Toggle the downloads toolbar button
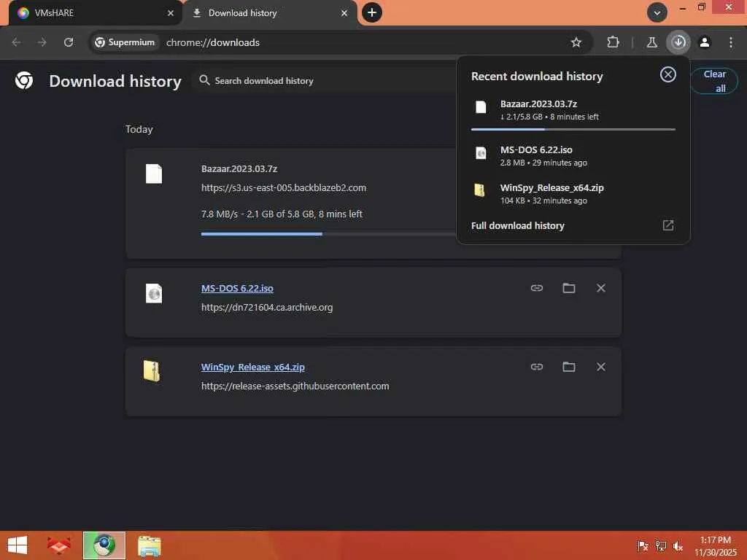747x560 pixels. click(x=678, y=42)
